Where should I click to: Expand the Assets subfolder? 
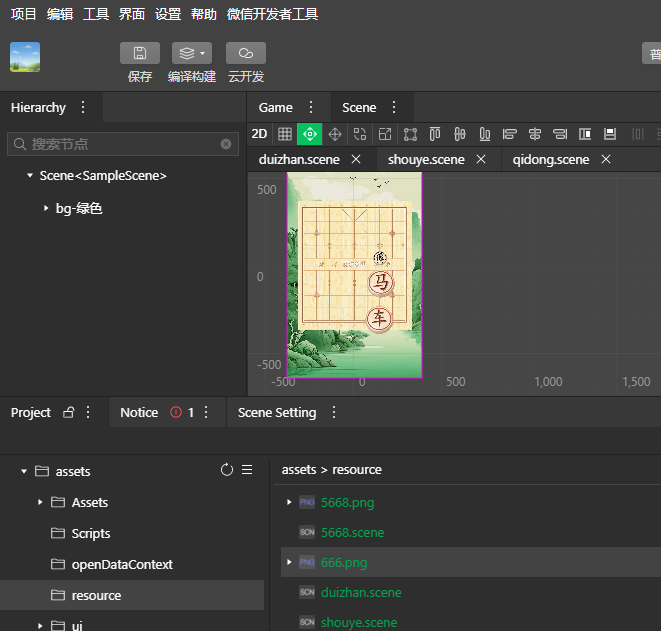40,502
